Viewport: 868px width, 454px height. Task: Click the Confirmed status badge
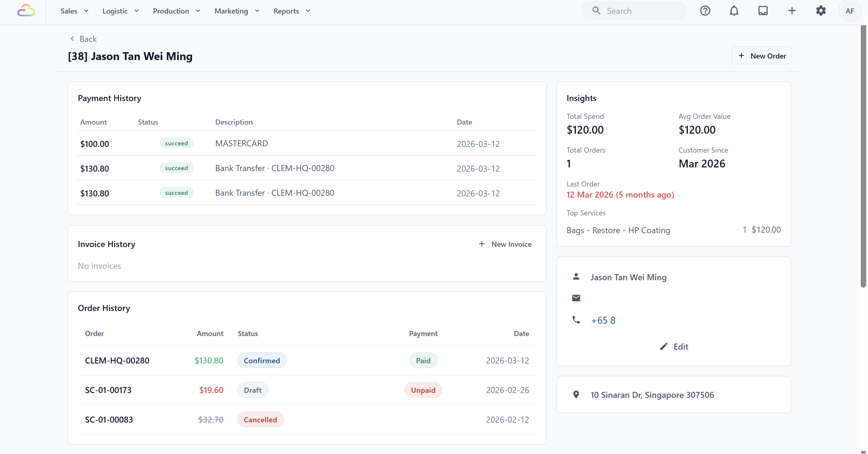click(262, 360)
